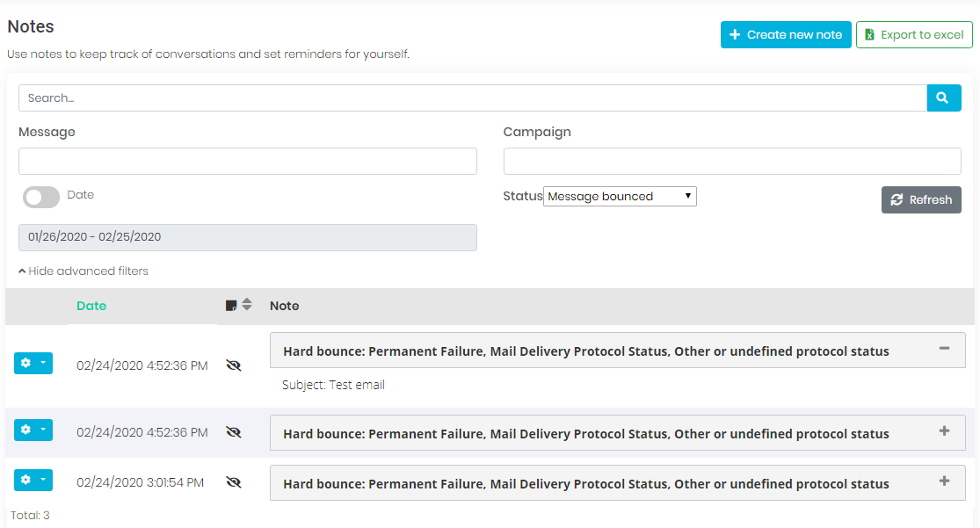The image size is (980, 528).
Task: Toggle hidden-eye icon on second 4:52:36 PM note
Action: tap(233, 432)
